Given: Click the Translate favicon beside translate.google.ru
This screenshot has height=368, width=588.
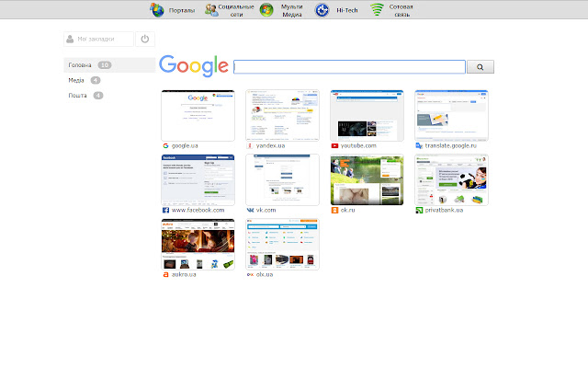Looking at the screenshot, I should tap(419, 145).
